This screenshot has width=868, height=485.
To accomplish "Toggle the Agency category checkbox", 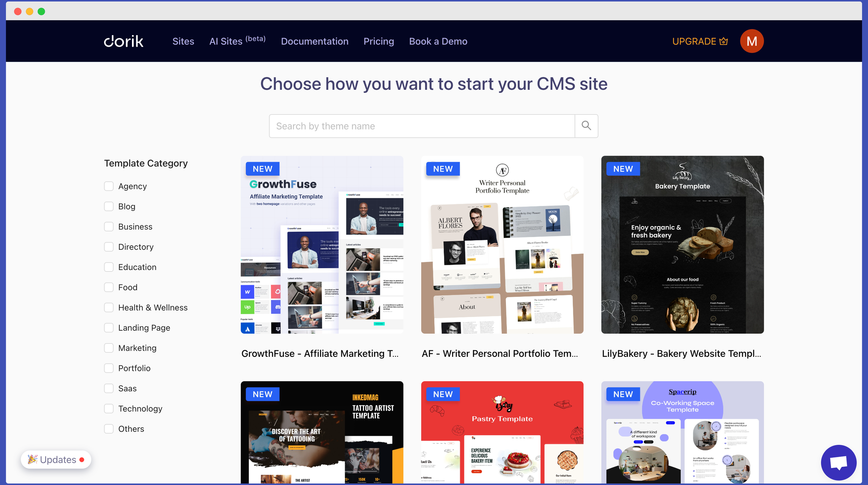I will (x=109, y=186).
